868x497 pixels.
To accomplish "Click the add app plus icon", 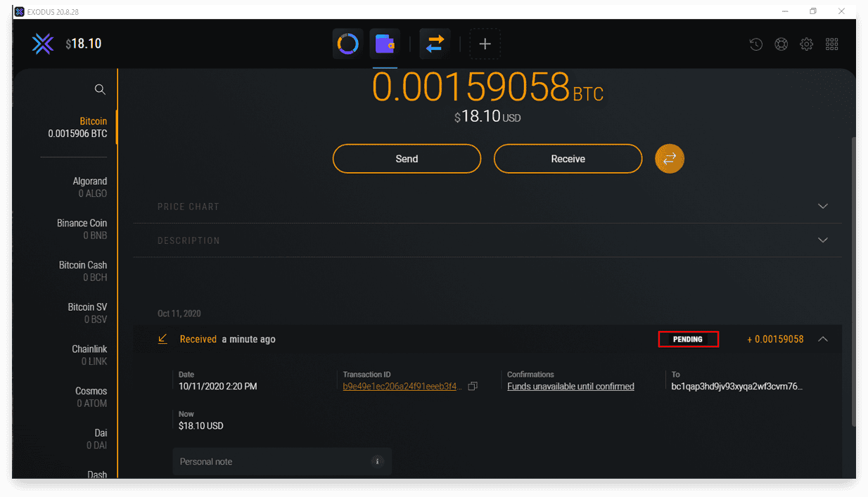I will (485, 44).
